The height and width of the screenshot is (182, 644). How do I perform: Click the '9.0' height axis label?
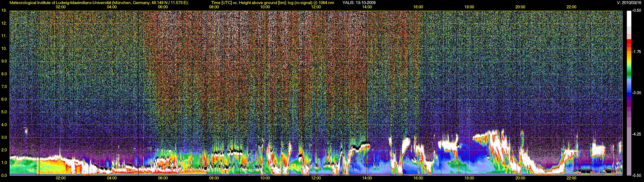(4, 61)
